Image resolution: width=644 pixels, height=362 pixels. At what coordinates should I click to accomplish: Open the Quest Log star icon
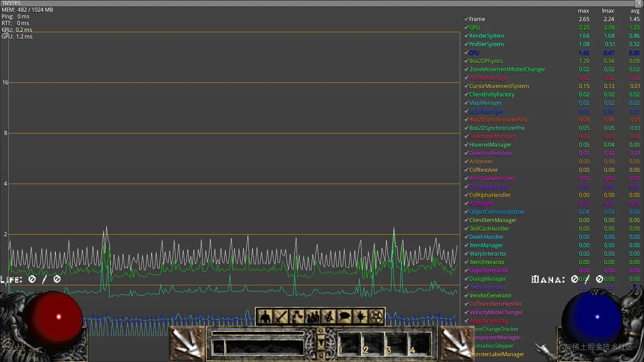360,316
